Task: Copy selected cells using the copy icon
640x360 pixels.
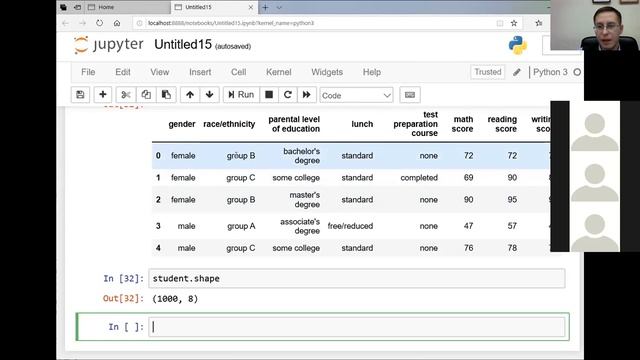Action: (x=146, y=95)
